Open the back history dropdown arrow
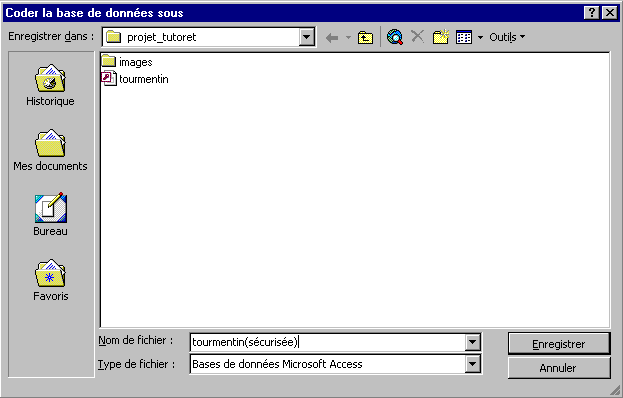The height and width of the screenshot is (398, 623). pyautogui.click(x=348, y=38)
